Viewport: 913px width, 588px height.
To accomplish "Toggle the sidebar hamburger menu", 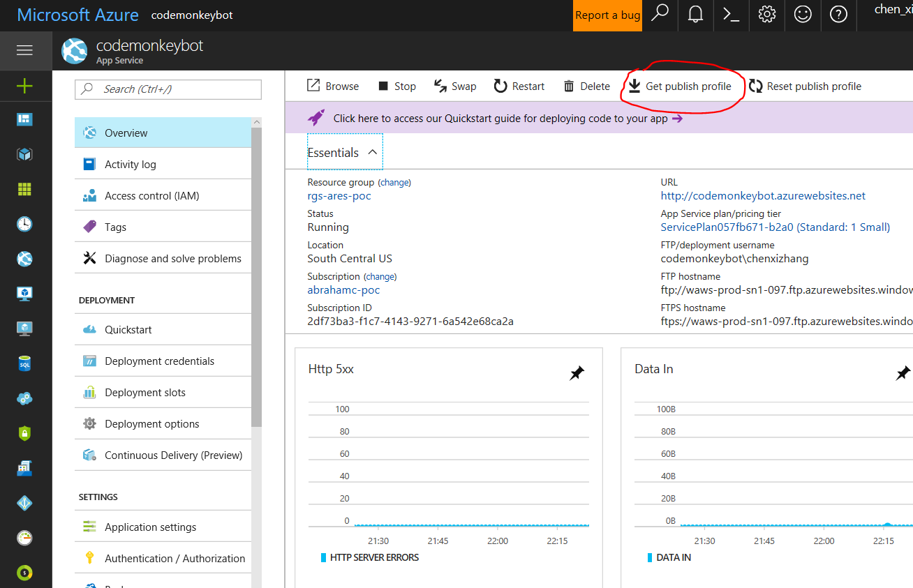I will (25, 50).
